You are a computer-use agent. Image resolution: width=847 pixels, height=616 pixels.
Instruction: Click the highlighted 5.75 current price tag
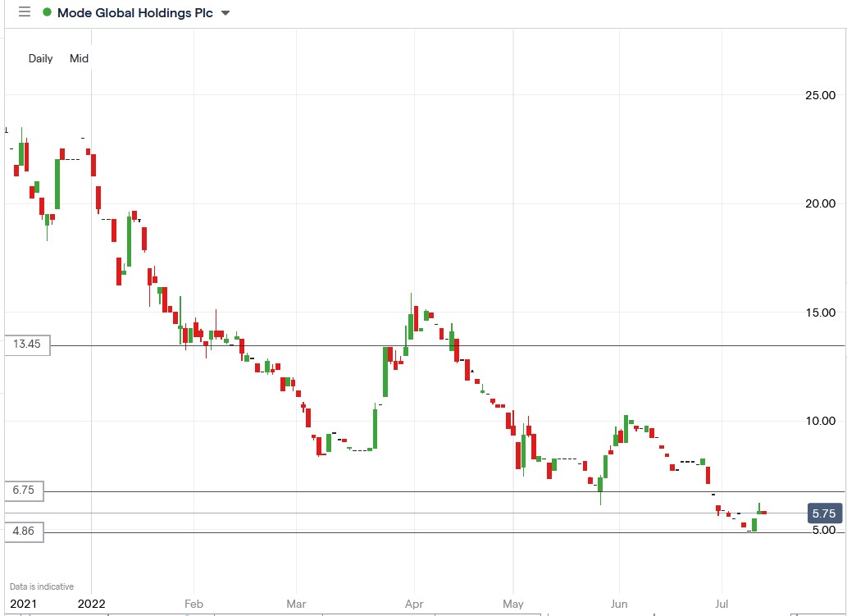pyautogui.click(x=823, y=512)
